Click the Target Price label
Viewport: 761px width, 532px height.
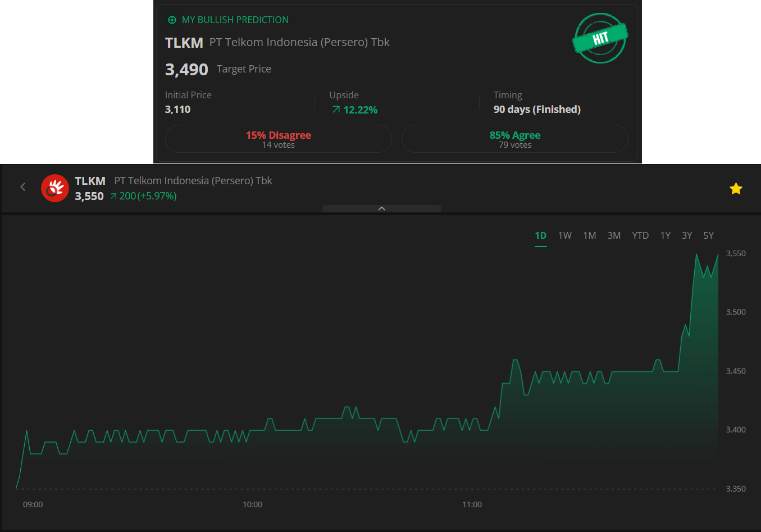[244, 69]
